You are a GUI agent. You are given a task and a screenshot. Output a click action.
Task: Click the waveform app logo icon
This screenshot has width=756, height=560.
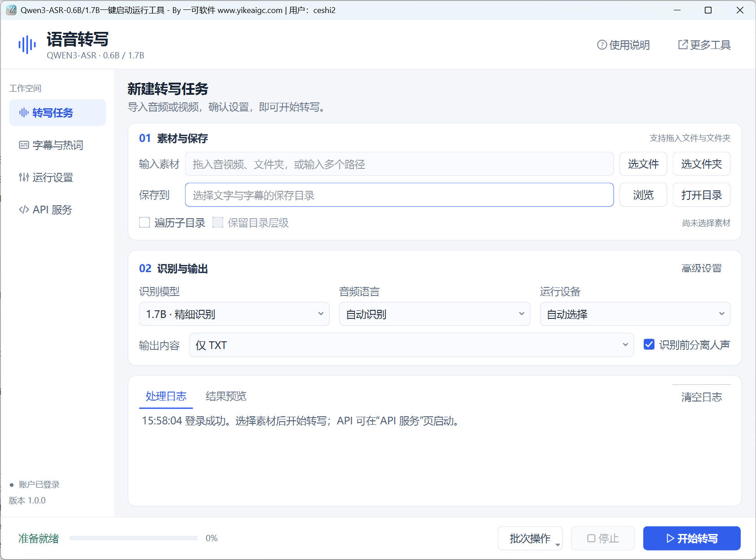[27, 45]
